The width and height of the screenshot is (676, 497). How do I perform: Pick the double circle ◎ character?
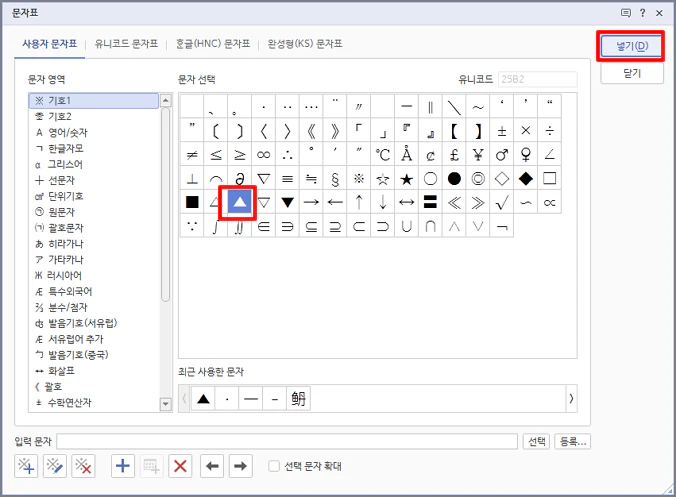[478, 178]
